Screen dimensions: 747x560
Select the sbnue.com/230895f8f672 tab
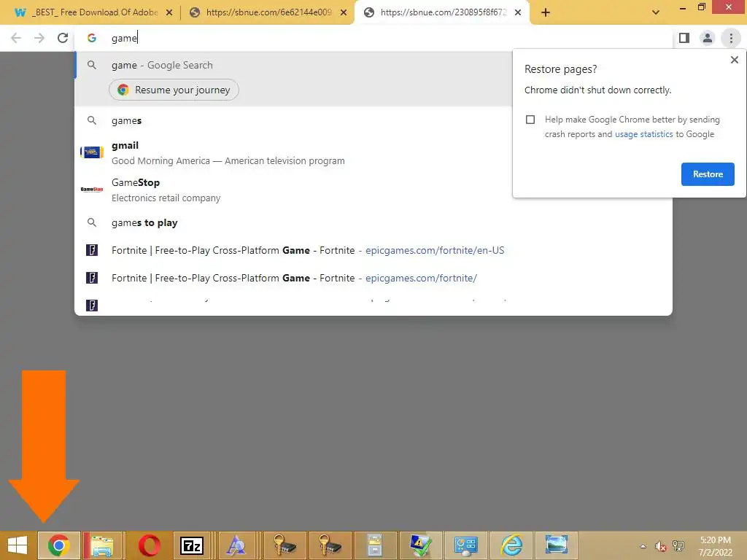(441, 12)
